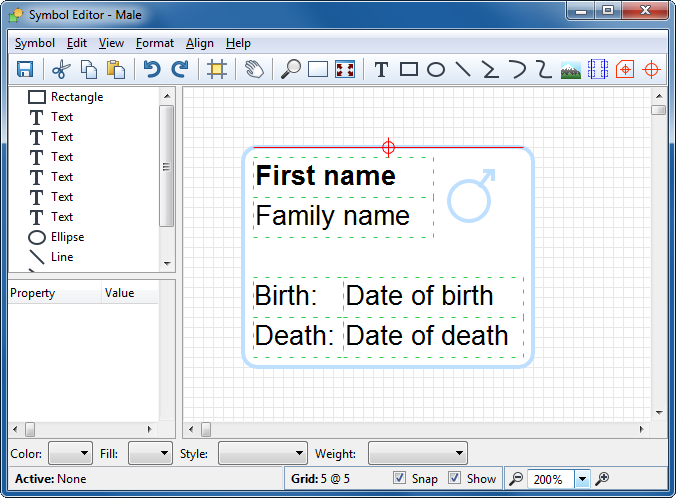Screen dimensions: 676x498
Task: Open the 200% zoom level dropdown
Action: [582, 479]
